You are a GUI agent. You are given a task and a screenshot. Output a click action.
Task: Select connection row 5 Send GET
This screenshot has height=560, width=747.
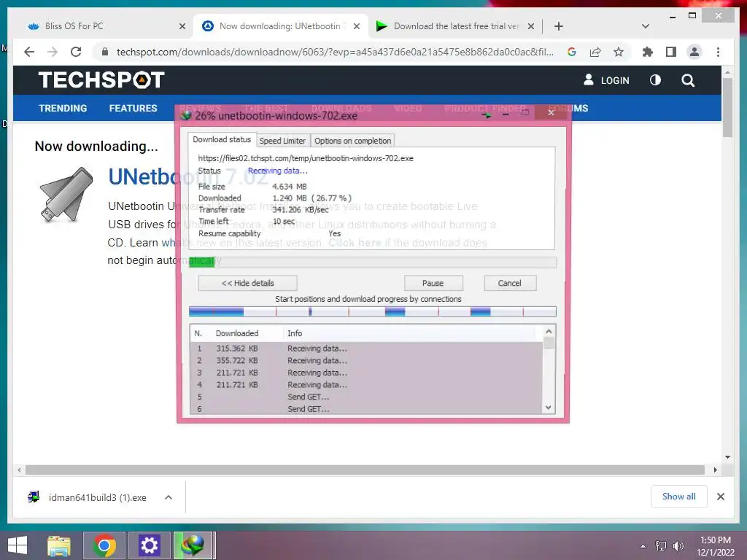tap(366, 397)
